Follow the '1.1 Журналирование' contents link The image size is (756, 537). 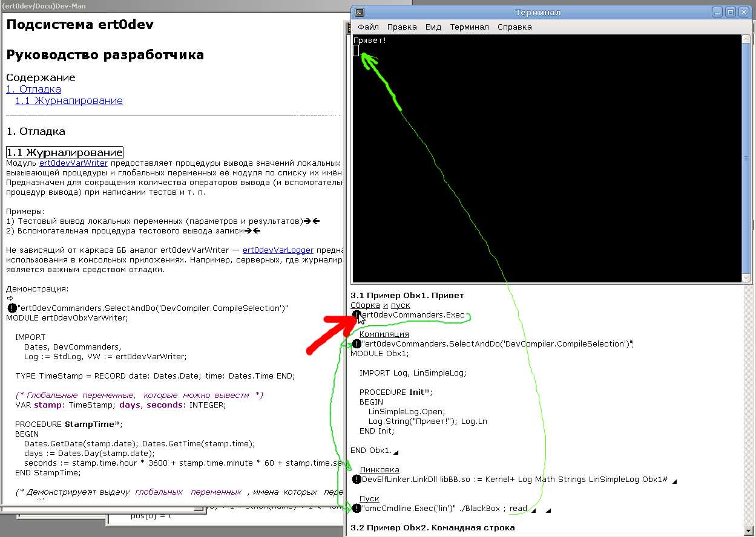click(69, 100)
